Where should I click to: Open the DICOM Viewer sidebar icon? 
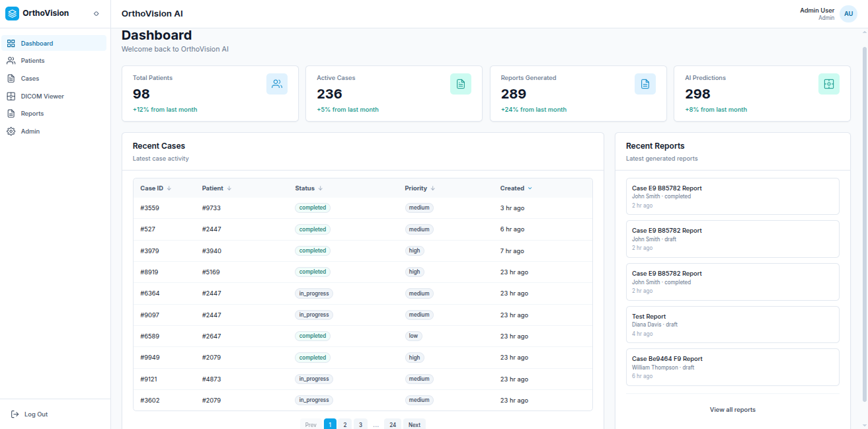tap(11, 96)
